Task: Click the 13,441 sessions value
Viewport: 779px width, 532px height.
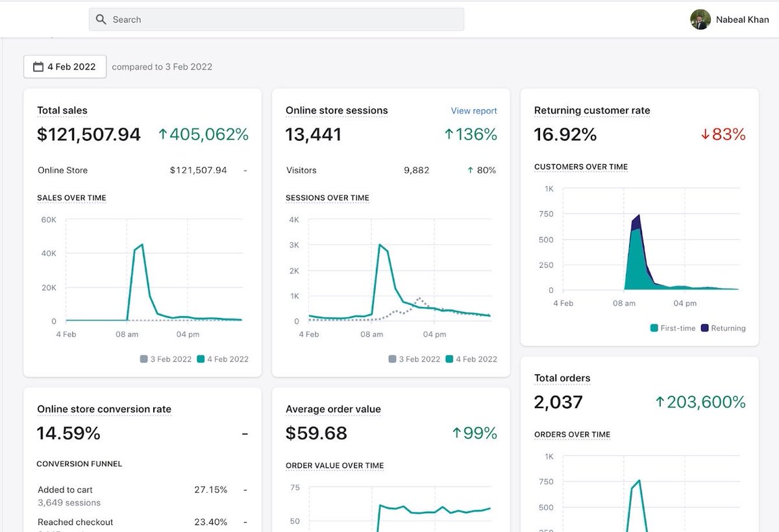Action: 314,134
